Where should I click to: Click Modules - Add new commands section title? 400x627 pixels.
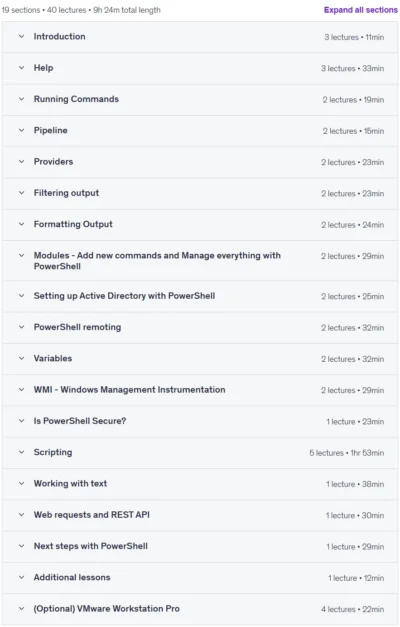[x=157, y=261]
